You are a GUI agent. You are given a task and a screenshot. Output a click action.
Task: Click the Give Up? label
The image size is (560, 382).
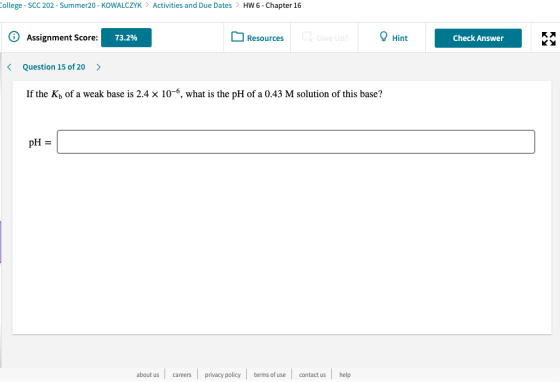click(x=332, y=38)
